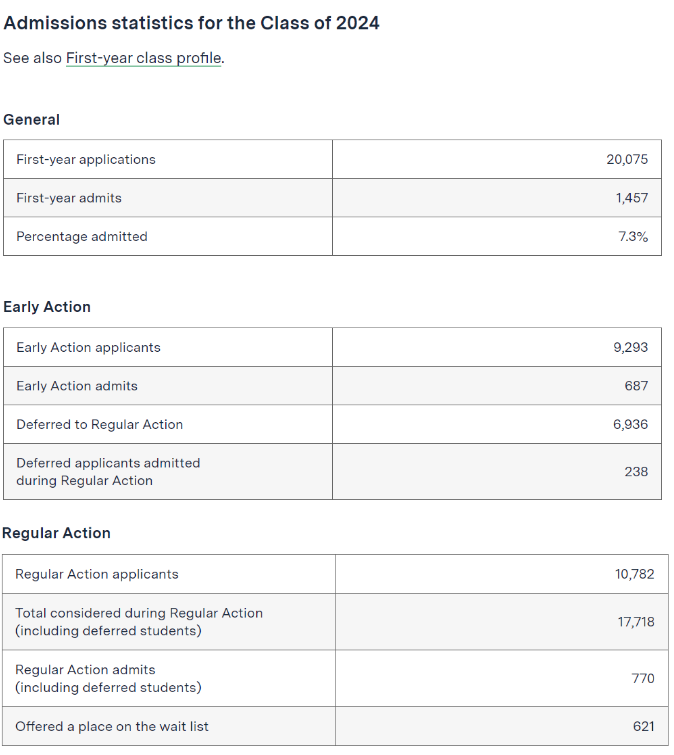Image resolution: width=674 pixels, height=755 pixels.
Task: Click the First-year admits row label
Action: 69,198
